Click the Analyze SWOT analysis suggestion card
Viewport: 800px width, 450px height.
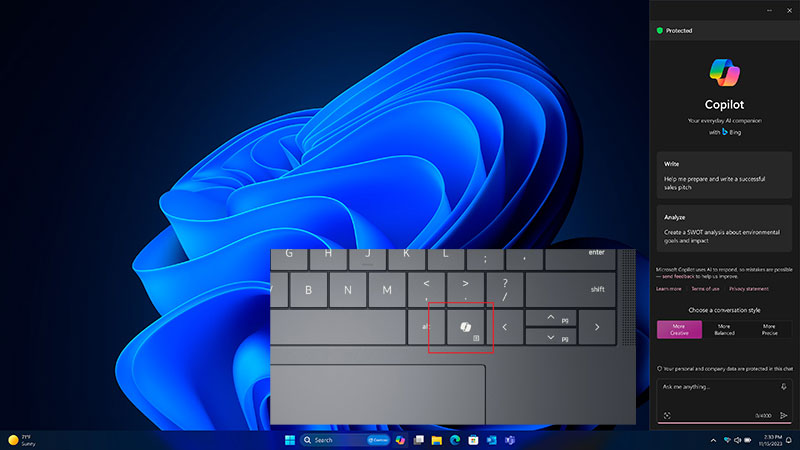pos(725,228)
